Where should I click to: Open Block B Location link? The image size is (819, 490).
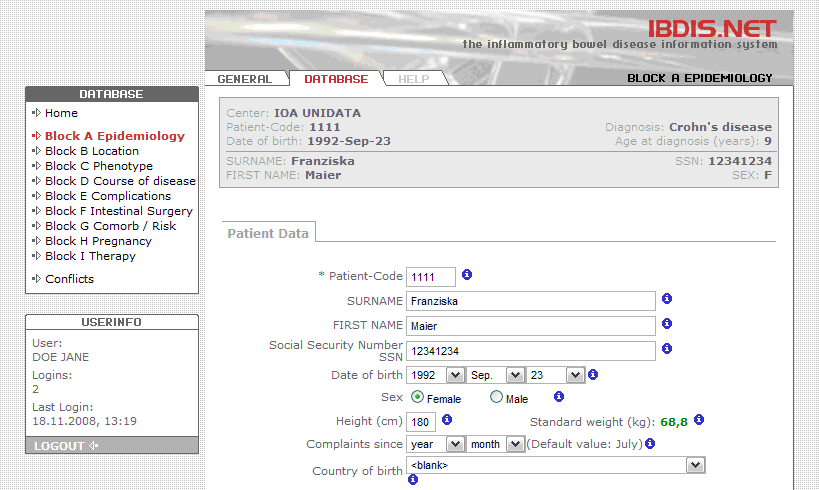pos(92,151)
